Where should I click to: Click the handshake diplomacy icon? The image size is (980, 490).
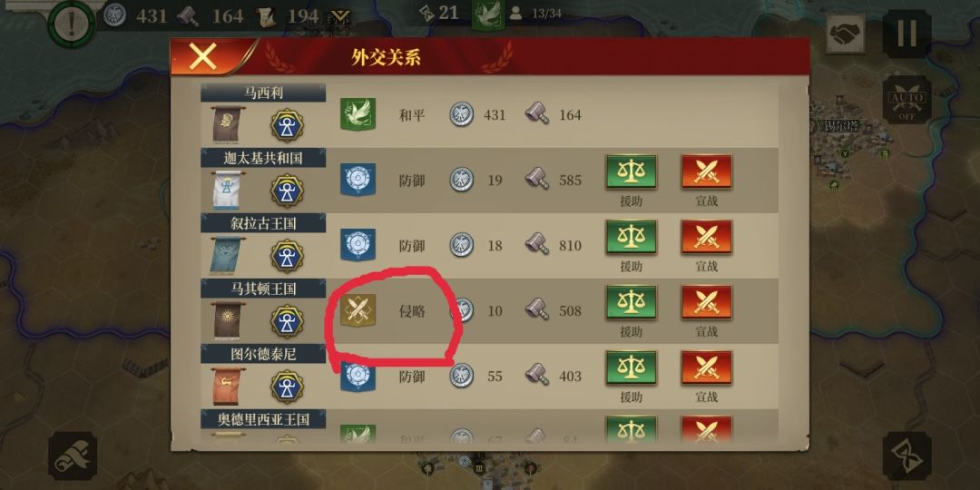coord(846,34)
